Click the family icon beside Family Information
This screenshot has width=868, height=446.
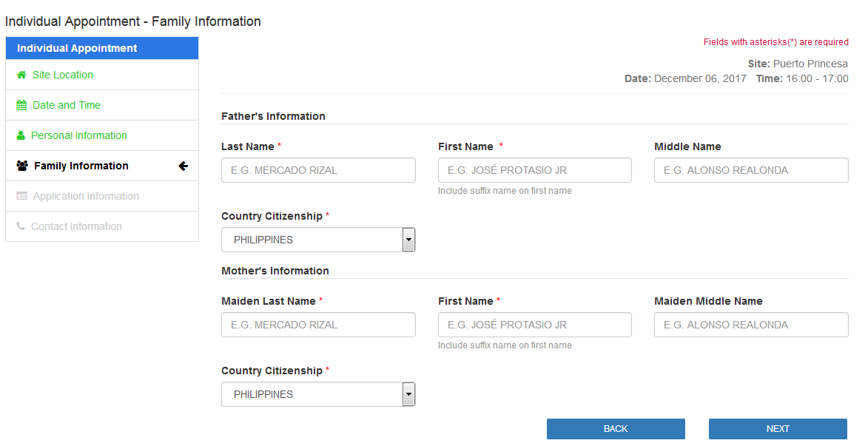click(21, 166)
